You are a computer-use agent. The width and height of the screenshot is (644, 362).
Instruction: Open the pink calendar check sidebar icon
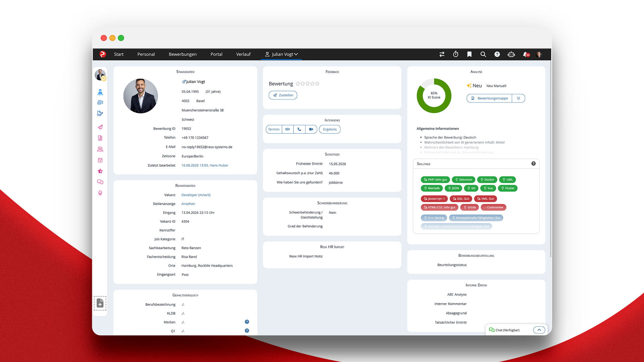pyautogui.click(x=100, y=160)
